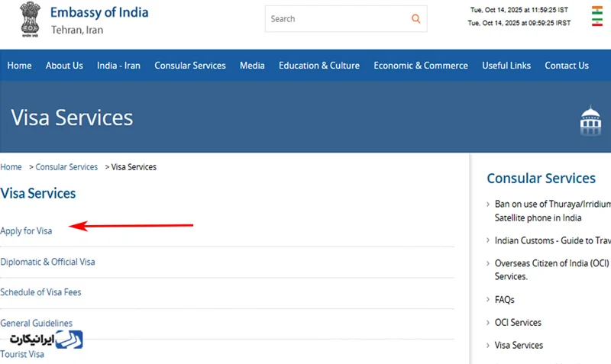Click Consular Services in the breadcrumb
Image resolution: width=611 pixels, height=364 pixels.
point(66,167)
